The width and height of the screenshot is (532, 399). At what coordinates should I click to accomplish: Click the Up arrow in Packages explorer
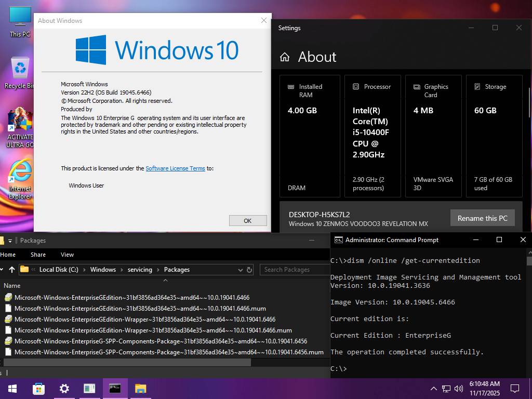click(x=12, y=270)
